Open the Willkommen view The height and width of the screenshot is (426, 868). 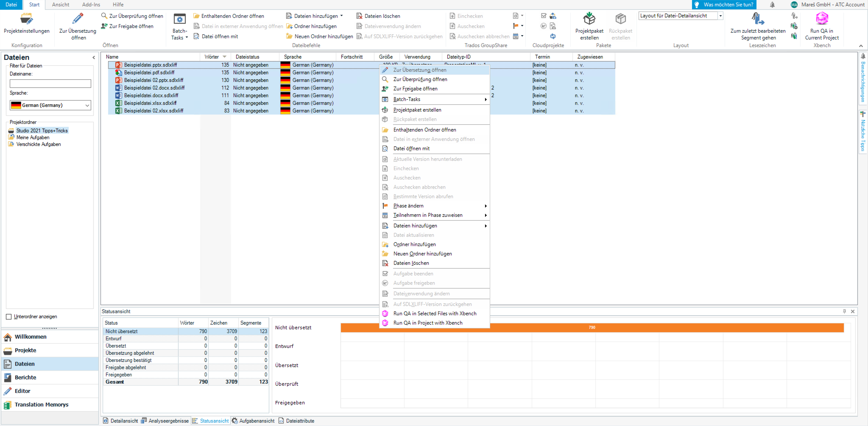(x=50, y=337)
